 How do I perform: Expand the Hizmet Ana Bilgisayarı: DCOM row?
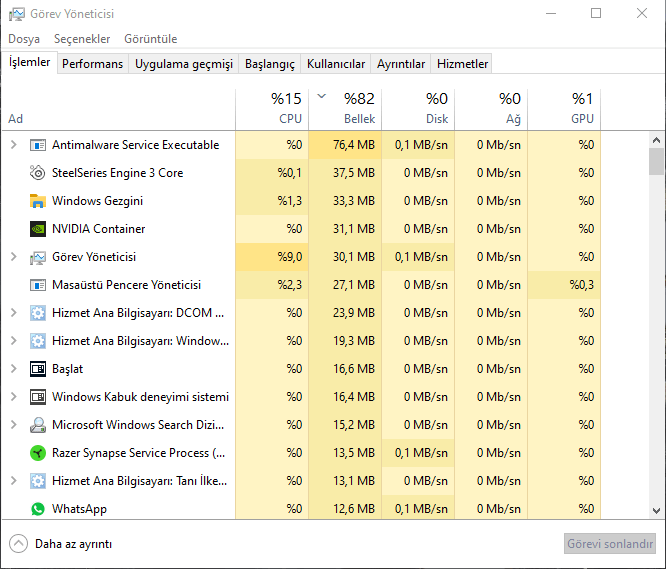(x=13, y=313)
